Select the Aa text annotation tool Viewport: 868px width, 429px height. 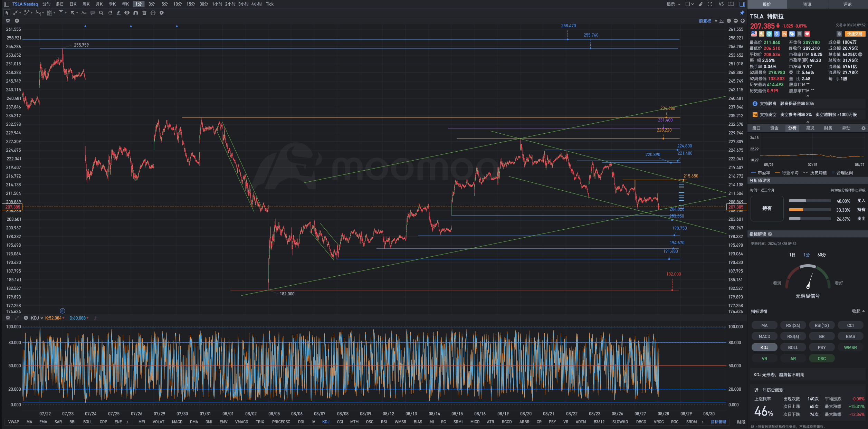(84, 13)
